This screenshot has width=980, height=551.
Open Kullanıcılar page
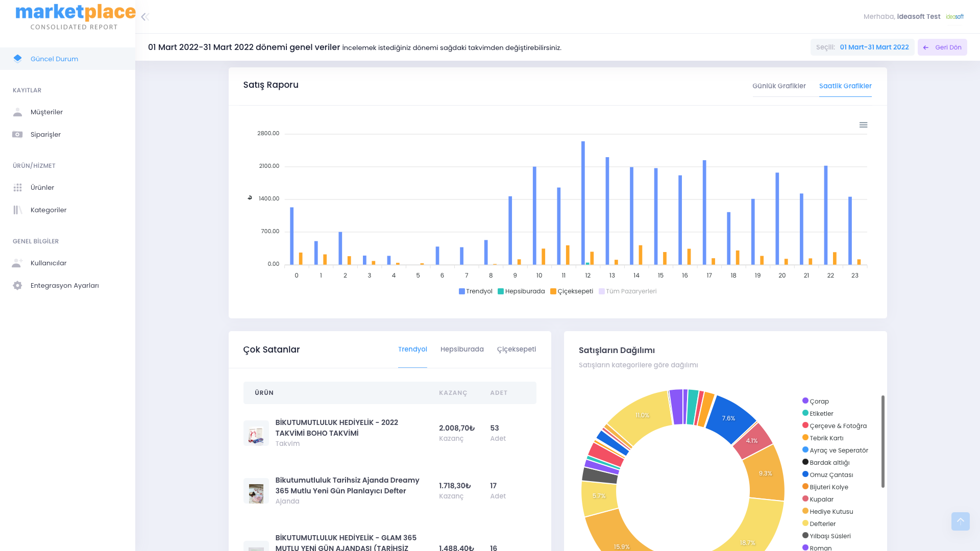tap(67, 263)
